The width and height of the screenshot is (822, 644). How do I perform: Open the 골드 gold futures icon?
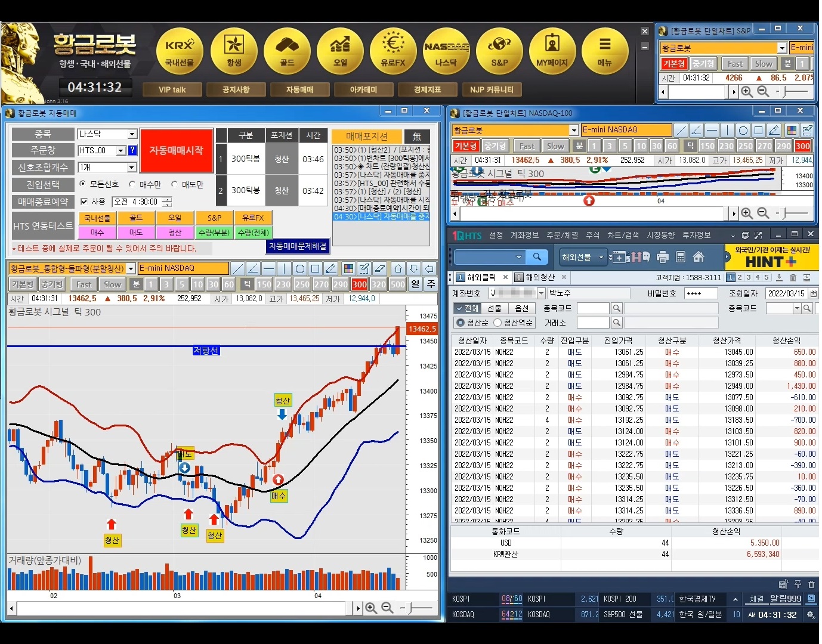[287, 51]
